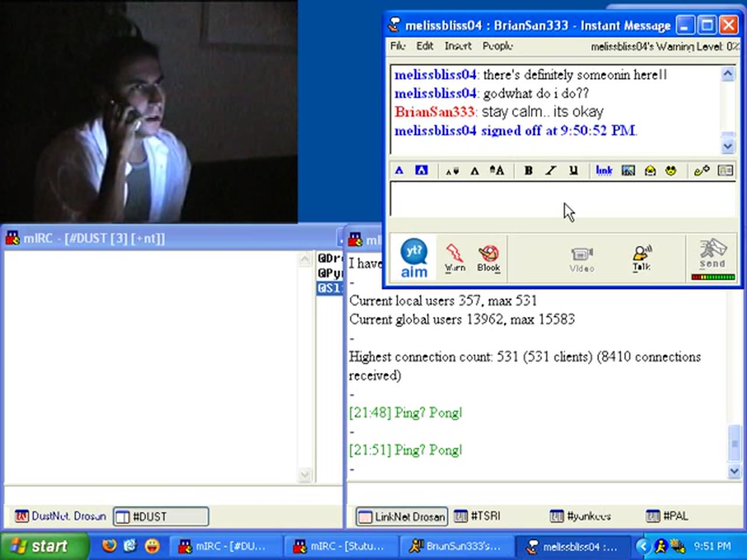This screenshot has height=560, width=747.
Task: Insert a hyperlink using the link icon
Action: [604, 170]
